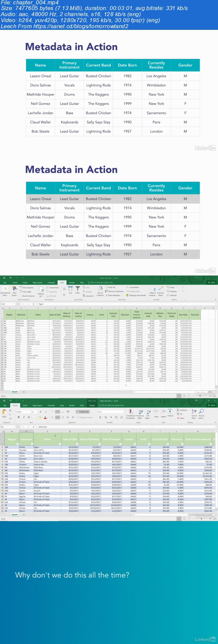Click Text to Columns icon
This screenshot has height=644, width=218.
pyautogui.click(x=100, y=291)
